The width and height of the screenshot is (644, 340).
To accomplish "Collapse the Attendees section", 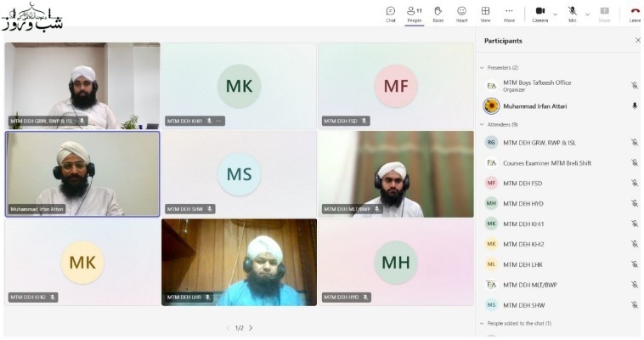I will (483, 125).
